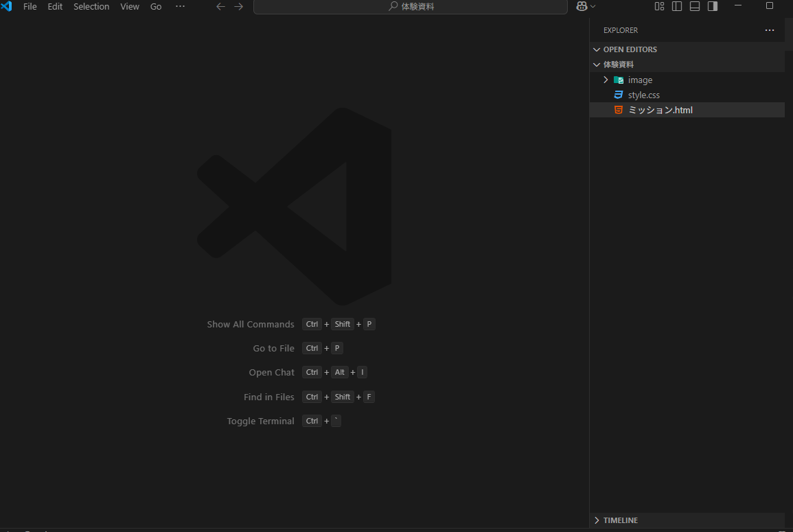The height and width of the screenshot is (532, 793).
Task: Maximize the VS Code window
Action: 770,5
